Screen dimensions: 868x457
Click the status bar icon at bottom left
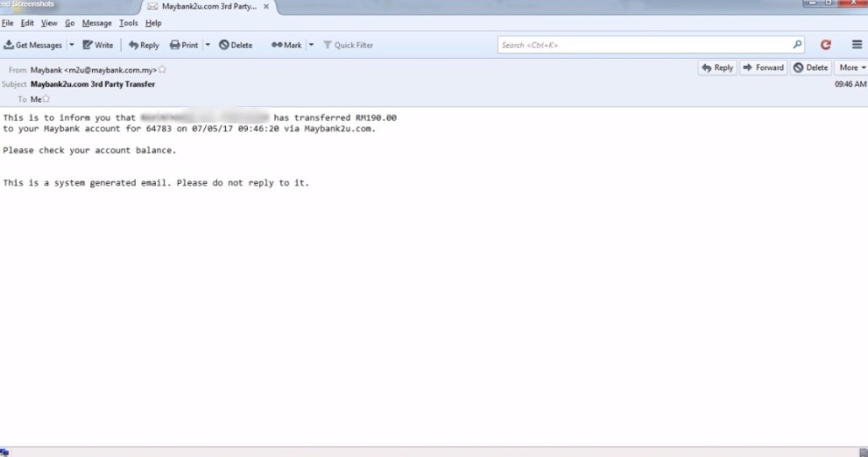coord(4,453)
